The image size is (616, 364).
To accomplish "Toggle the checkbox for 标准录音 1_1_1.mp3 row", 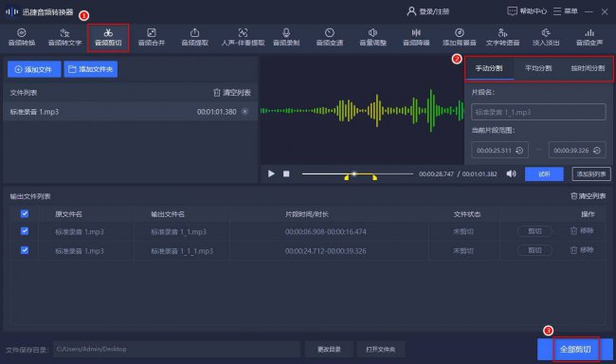I will [x=25, y=250].
